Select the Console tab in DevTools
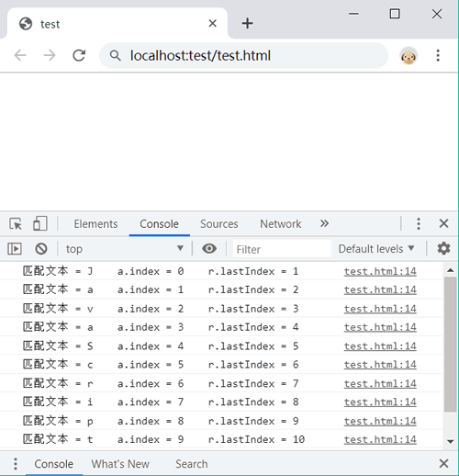This screenshot has width=459, height=476. tap(159, 224)
